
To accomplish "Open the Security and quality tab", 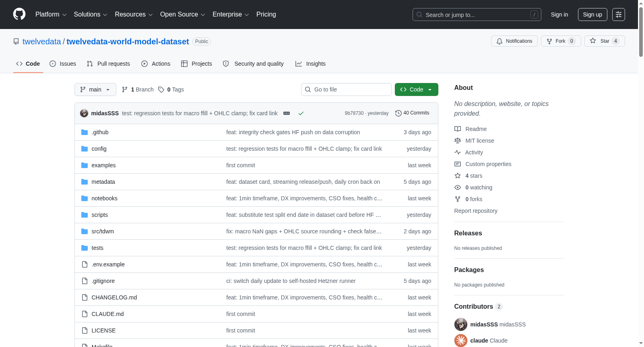I will click(253, 64).
